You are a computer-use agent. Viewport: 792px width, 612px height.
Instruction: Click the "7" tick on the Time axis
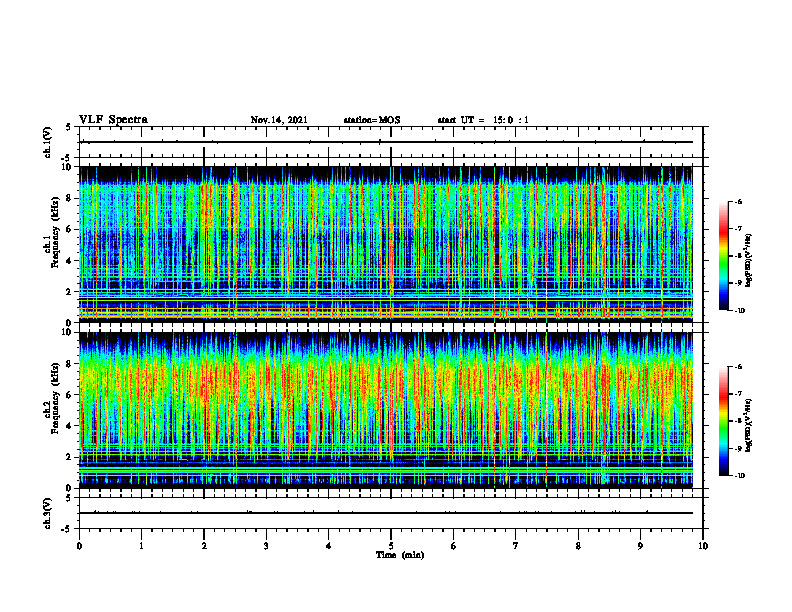coord(516,546)
